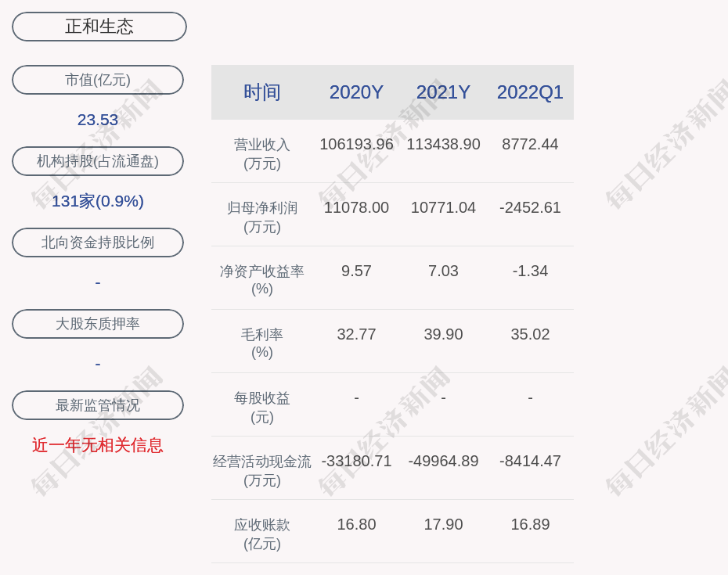Click ROE value 9.57
The image size is (728, 575).
pyautogui.click(x=356, y=271)
